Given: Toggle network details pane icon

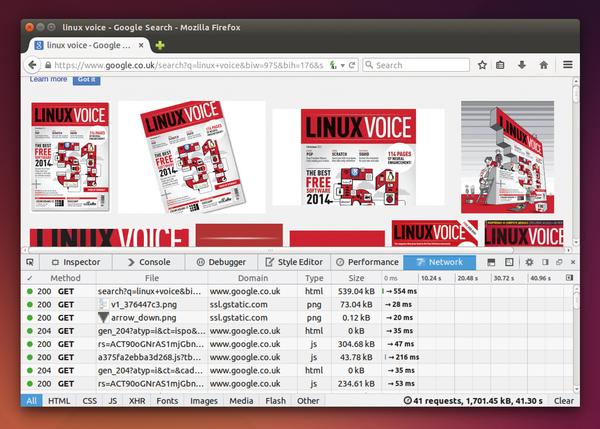Looking at the screenshot, I should [x=569, y=278].
